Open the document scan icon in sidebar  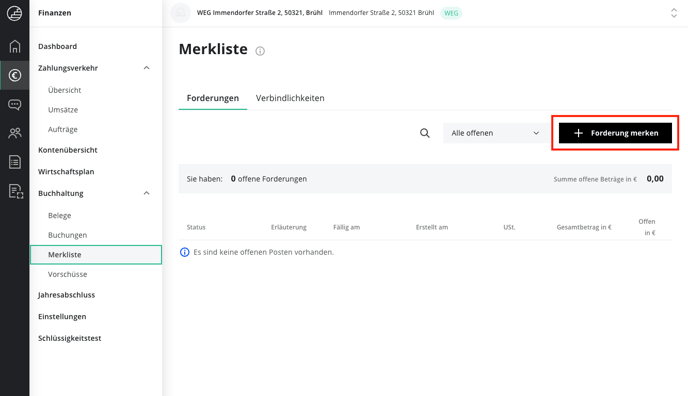pyautogui.click(x=15, y=191)
